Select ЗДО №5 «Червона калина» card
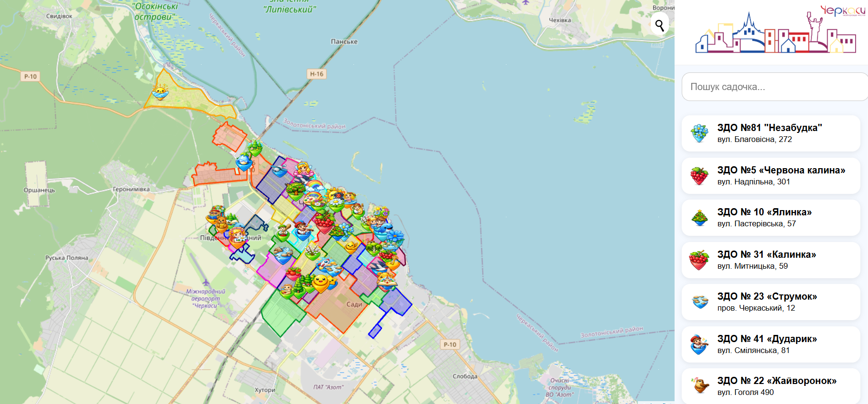The height and width of the screenshot is (404, 868). pos(771,176)
